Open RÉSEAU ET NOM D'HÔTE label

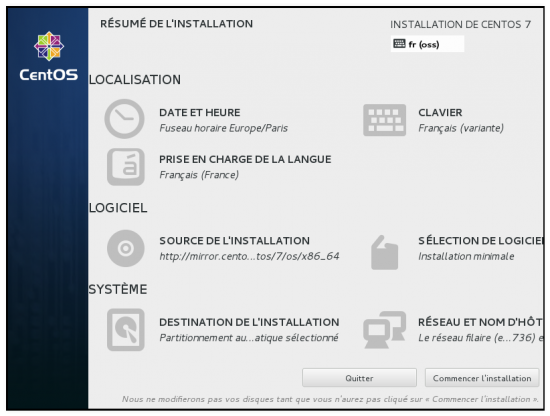point(481,322)
